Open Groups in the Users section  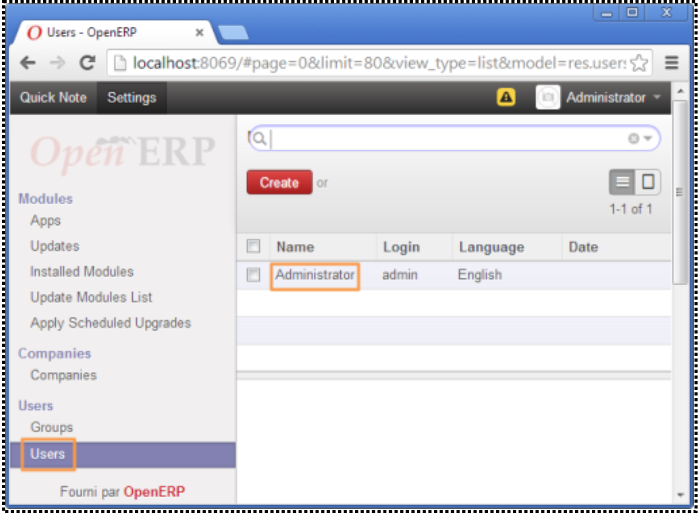[52, 427]
